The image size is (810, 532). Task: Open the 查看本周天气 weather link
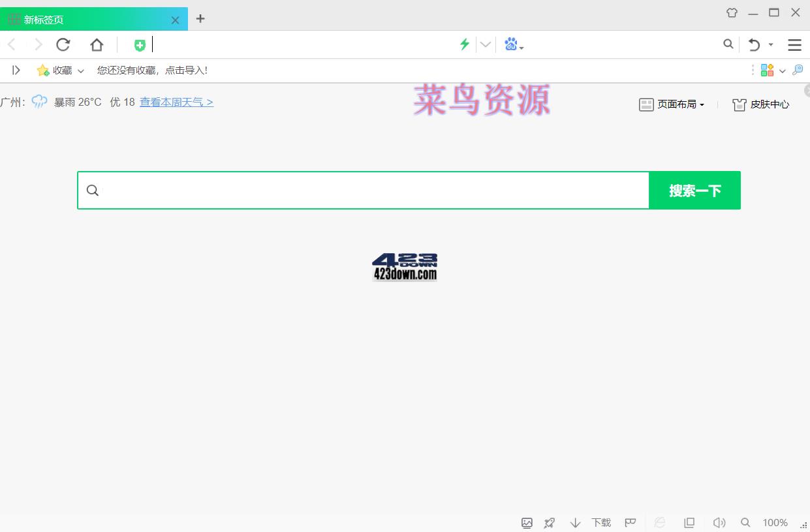176,102
